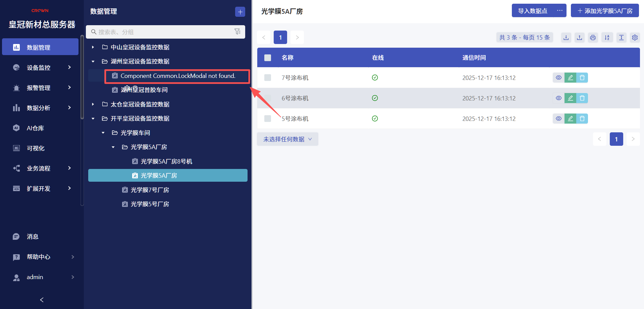Edit the 7号涂布机 row
The width and height of the screenshot is (644, 309).
coord(570,78)
